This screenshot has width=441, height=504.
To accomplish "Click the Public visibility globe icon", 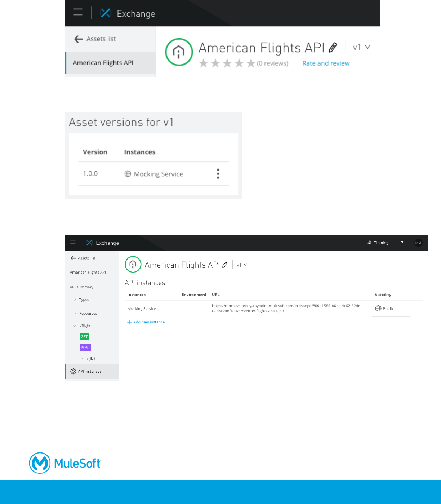I will [378, 309].
